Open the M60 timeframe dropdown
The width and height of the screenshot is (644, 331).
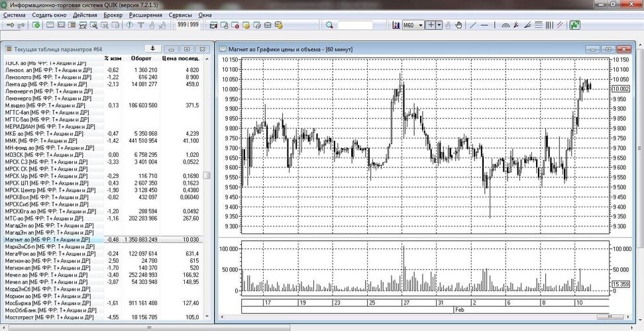coord(421,25)
